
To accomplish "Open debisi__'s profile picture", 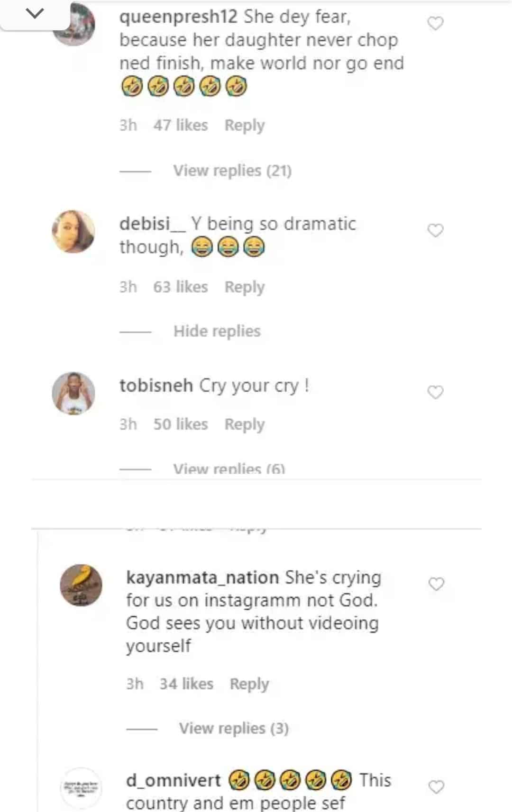I will tap(73, 232).
